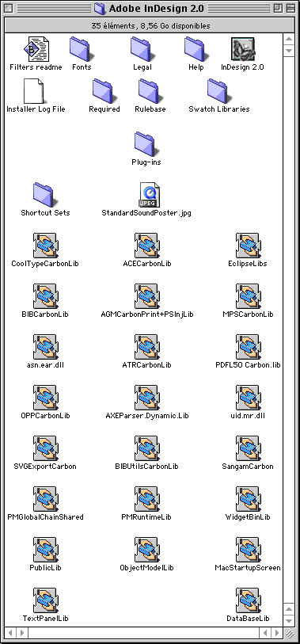Click the horizontal scrollbar left arrow at far left

point(10,632)
